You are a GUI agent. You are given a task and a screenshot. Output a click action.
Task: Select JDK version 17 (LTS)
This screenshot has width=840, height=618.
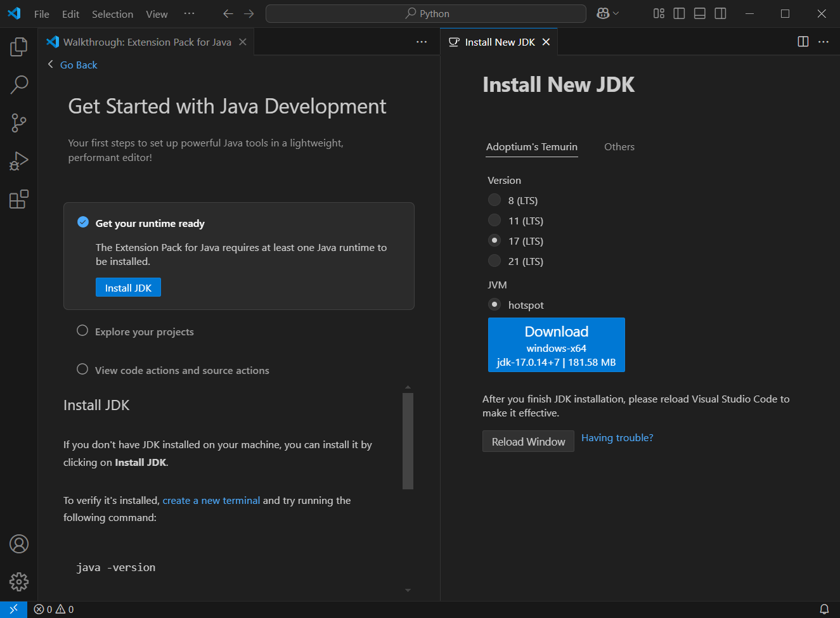point(494,241)
